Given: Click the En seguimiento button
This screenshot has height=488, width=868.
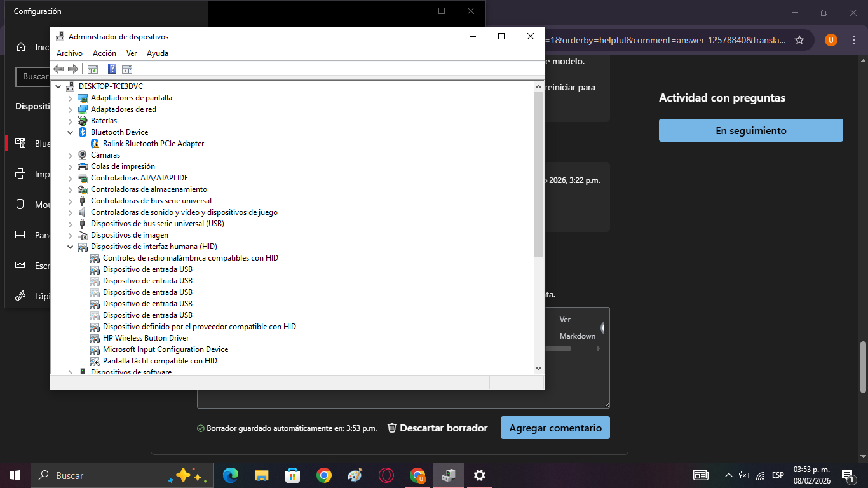Looking at the screenshot, I should [751, 130].
